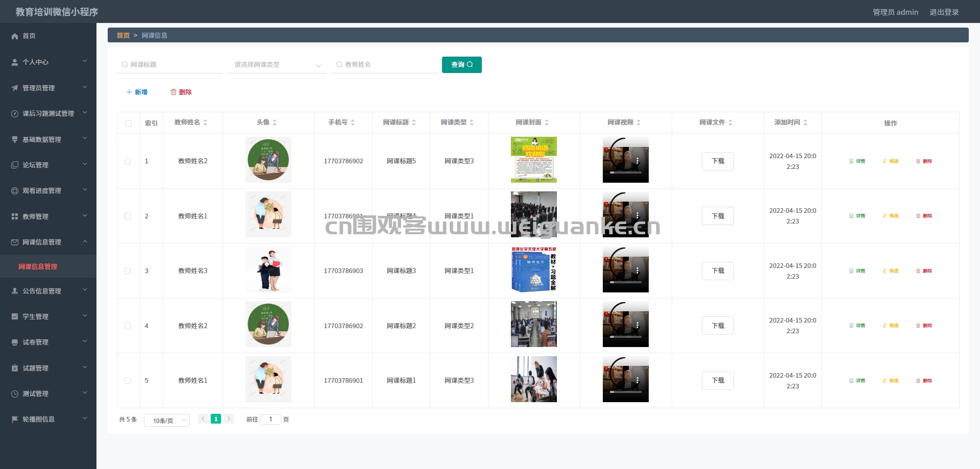Open the 学生管理 menu
The height and width of the screenshot is (469, 980).
click(x=48, y=316)
